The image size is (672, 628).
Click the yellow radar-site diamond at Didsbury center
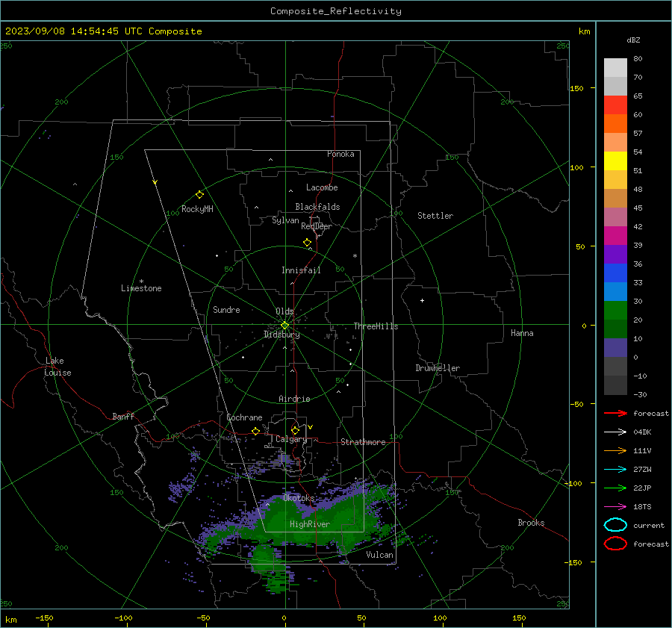coord(284,326)
